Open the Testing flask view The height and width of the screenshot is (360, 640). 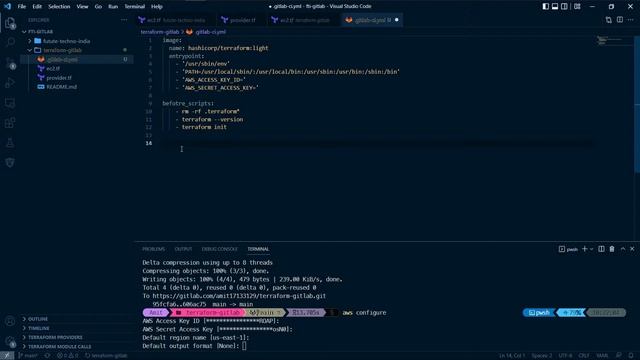point(10,142)
